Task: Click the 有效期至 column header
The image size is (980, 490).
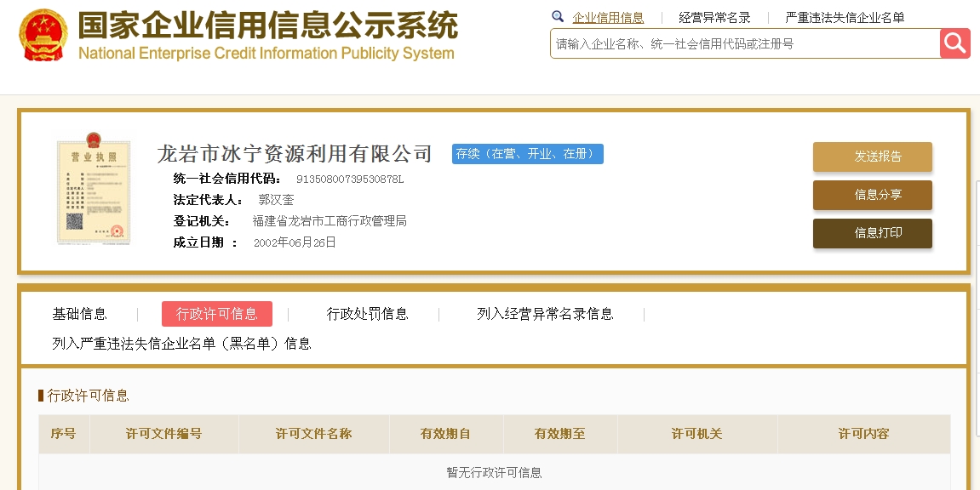Action: tap(560, 434)
